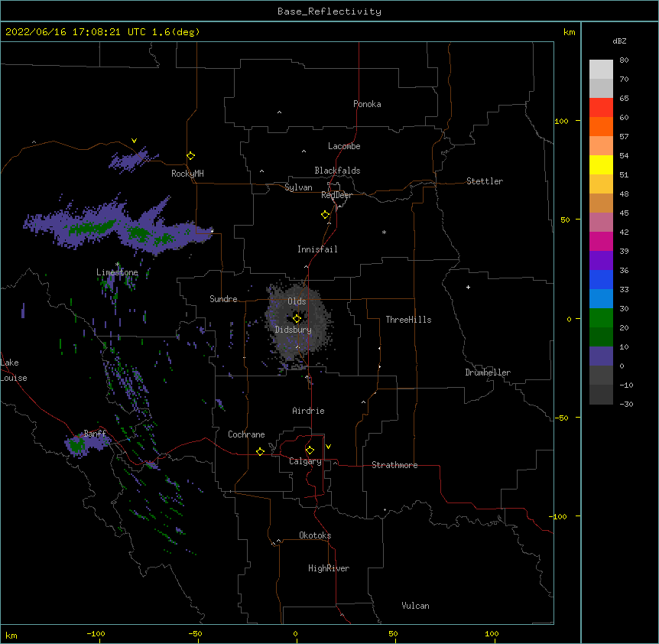Click the Calgary city label
Screen dimensions: 659x644
point(305,461)
